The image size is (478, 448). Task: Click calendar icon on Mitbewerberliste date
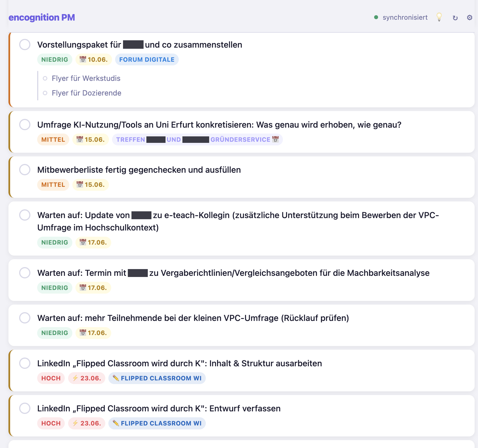tap(80, 185)
